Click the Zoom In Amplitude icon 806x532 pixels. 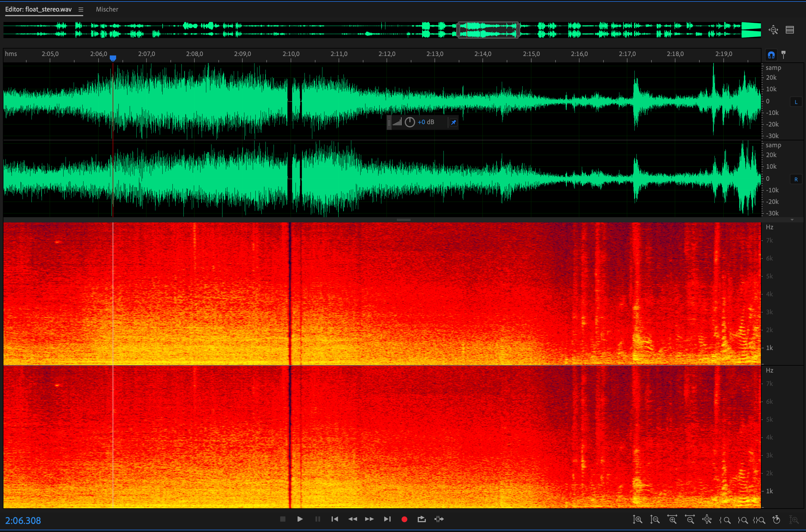(637, 520)
